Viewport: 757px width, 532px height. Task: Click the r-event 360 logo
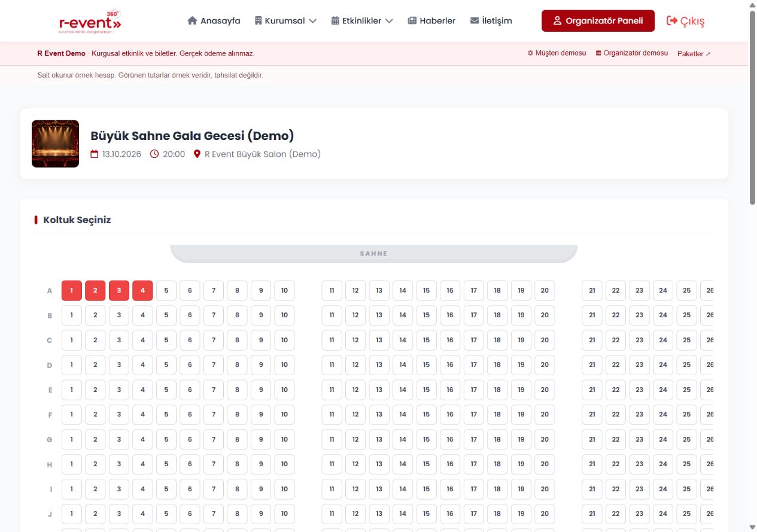coord(90,21)
